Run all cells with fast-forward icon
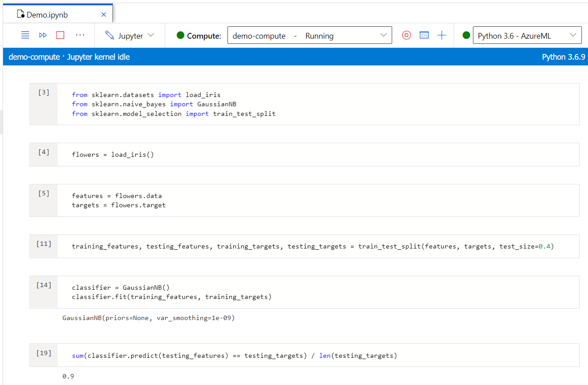 click(x=43, y=35)
